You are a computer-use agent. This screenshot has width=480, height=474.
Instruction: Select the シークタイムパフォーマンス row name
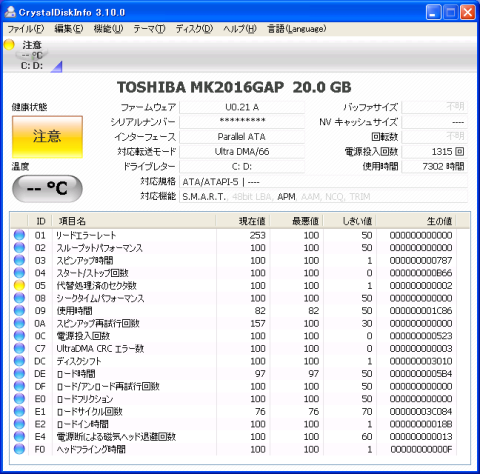(100, 298)
